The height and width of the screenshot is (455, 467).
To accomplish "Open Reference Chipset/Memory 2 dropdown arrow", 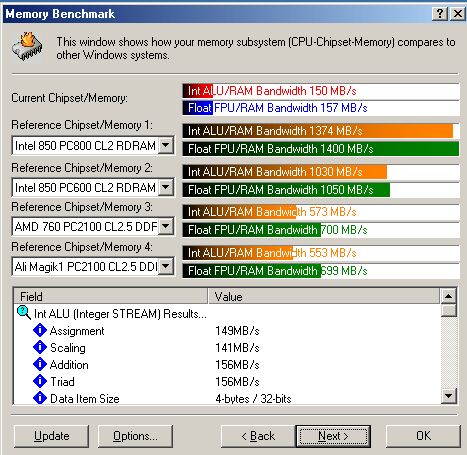I will pos(165,187).
